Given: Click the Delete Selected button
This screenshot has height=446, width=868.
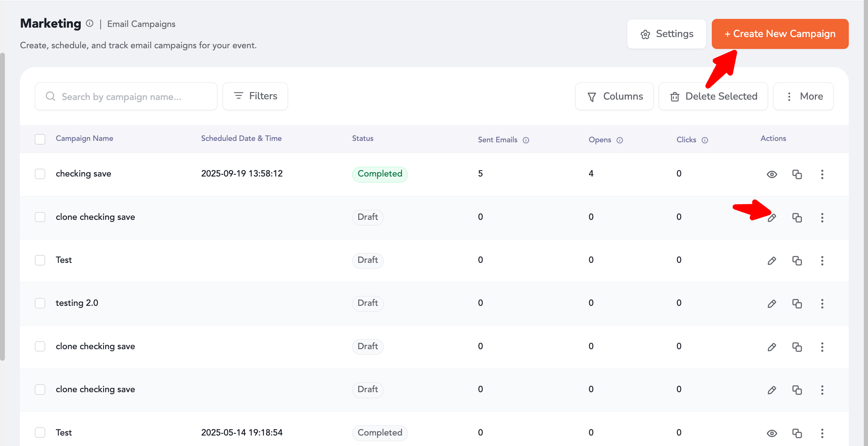Looking at the screenshot, I should [x=713, y=96].
